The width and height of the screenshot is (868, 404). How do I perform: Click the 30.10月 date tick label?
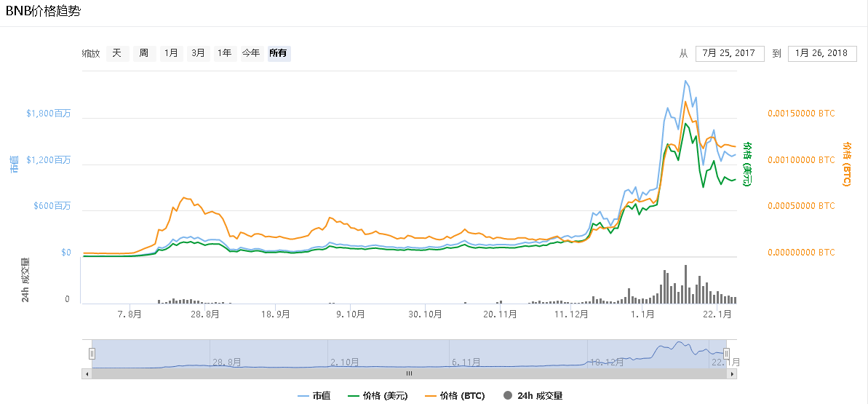point(425,314)
